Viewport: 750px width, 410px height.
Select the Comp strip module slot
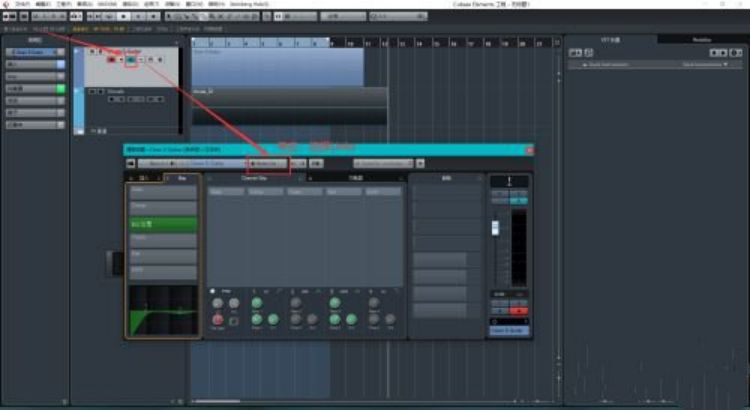[x=163, y=208]
